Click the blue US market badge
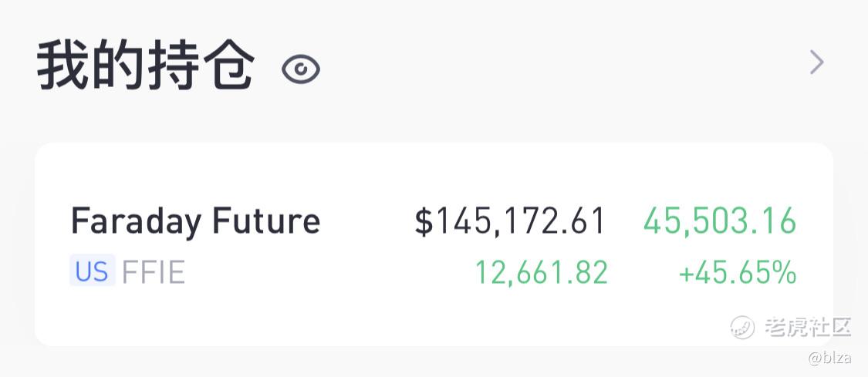Screen dimensions: 868x377 coord(92,271)
